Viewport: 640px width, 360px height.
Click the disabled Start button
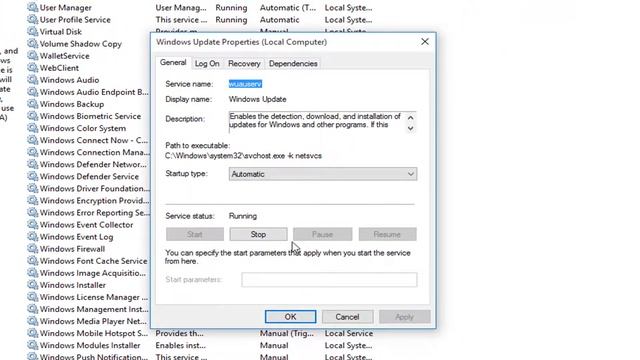(x=195, y=234)
